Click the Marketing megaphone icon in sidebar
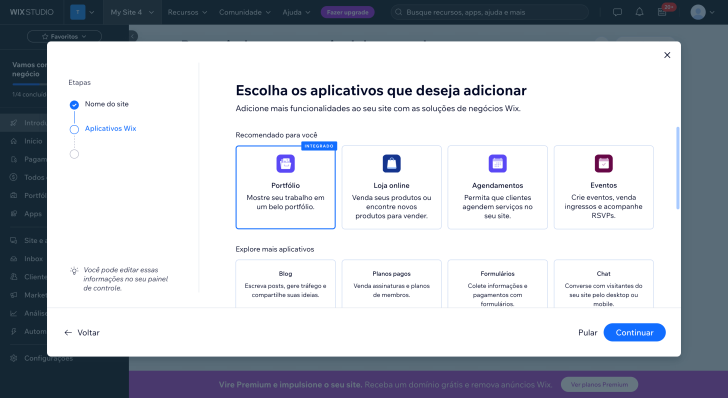 [14, 295]
